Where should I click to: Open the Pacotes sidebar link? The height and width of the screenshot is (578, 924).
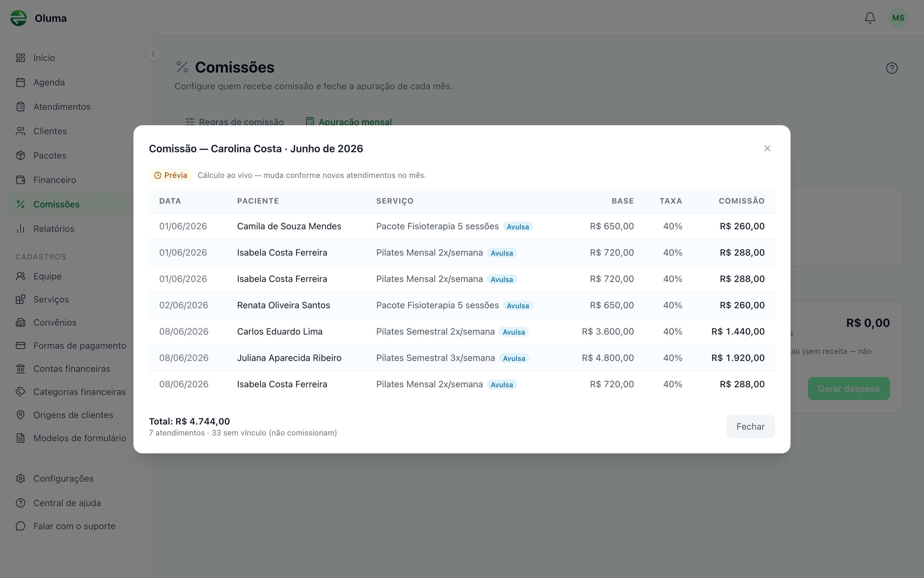pyautogui.click(x=71, y=156)
